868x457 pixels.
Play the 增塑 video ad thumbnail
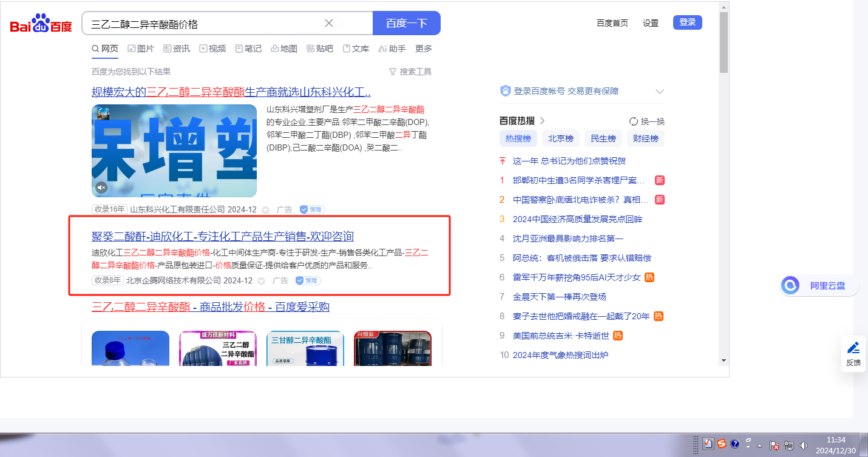[x=174, y=151]
